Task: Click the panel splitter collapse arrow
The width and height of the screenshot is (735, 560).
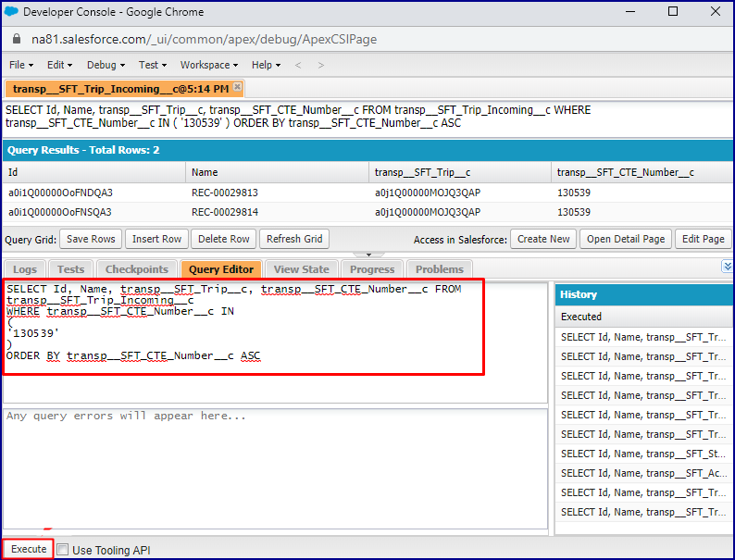Action: [369, 255]
